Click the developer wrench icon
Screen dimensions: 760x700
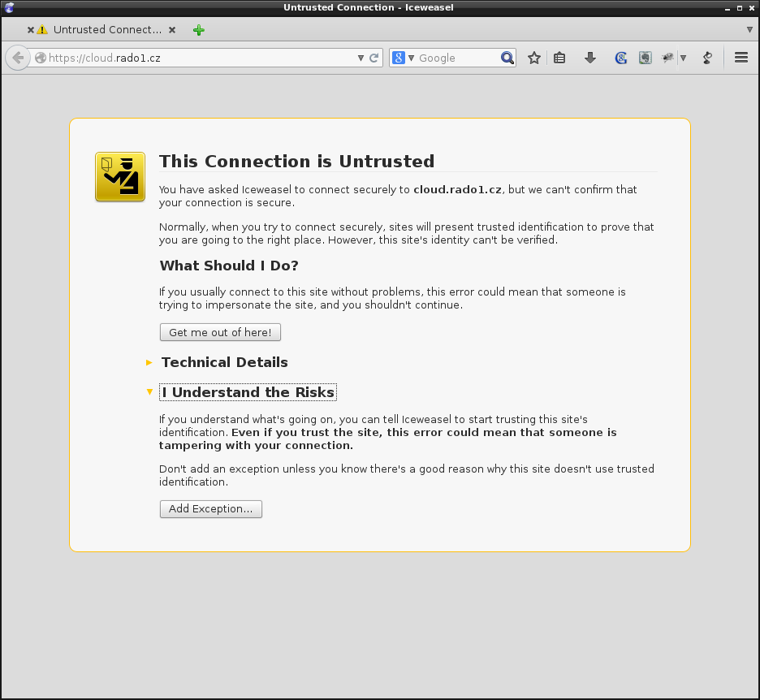point(708,58)
